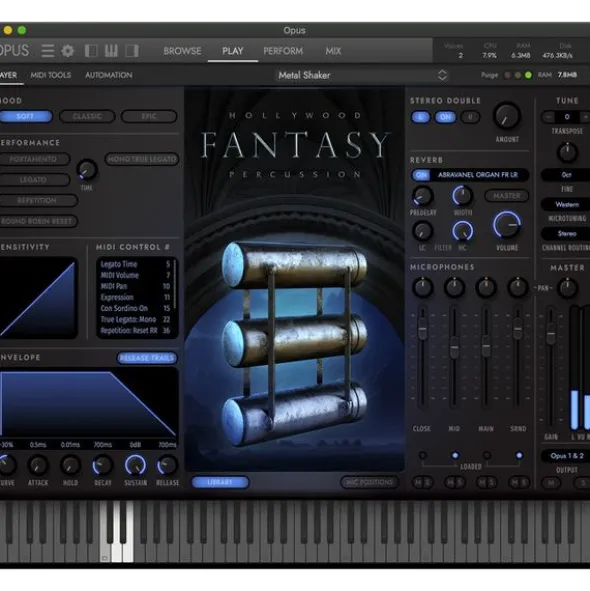Enable Mono True Legato
Screen dimensions: 590x591
point(142,159)
